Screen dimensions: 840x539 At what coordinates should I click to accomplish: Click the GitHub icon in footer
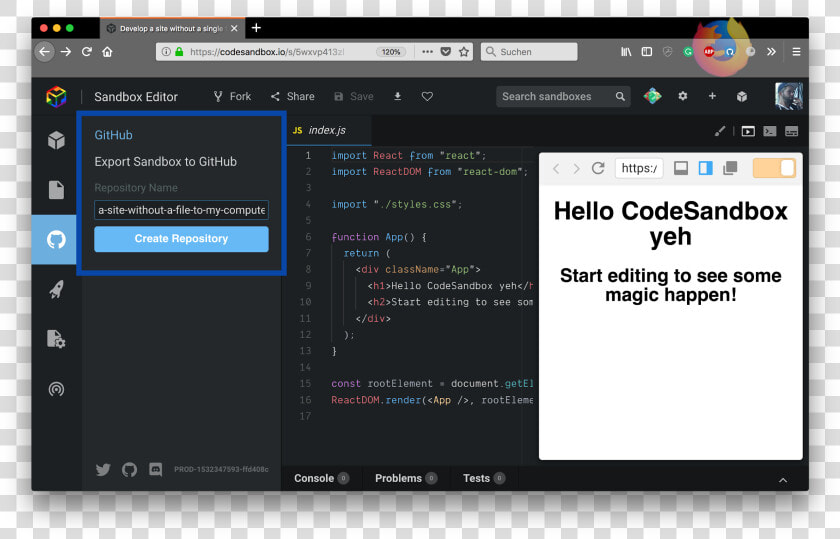pyautogui.click(x=129, y=470)
